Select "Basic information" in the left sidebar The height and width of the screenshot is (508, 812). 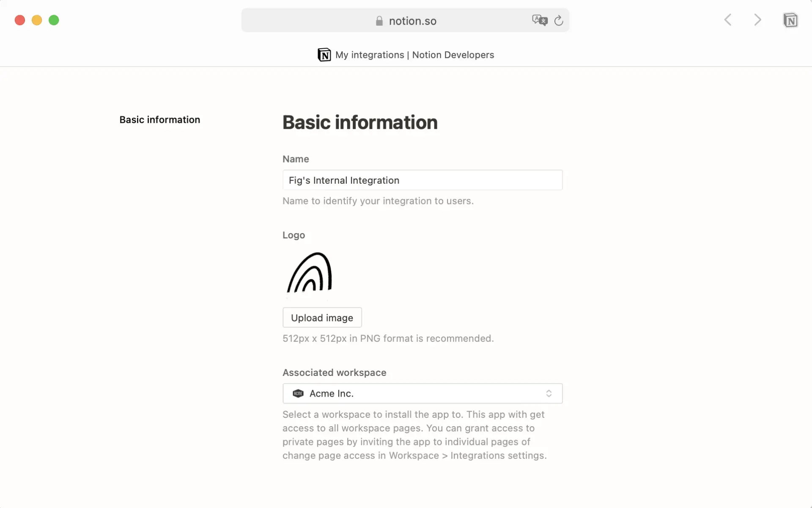coord(159,119)
